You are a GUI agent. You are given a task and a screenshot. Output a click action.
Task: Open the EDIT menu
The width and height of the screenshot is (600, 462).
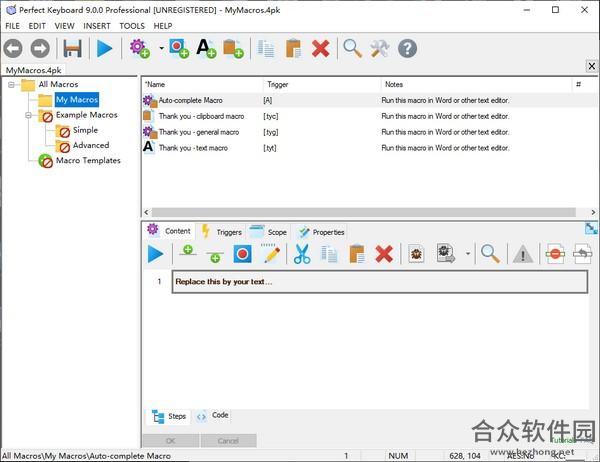click(37, 26)
